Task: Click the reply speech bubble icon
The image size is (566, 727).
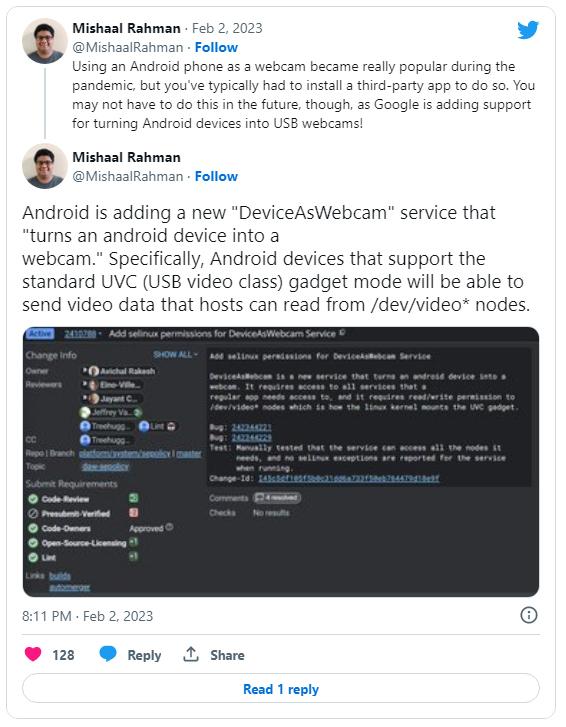Action: tap(108, 654)
